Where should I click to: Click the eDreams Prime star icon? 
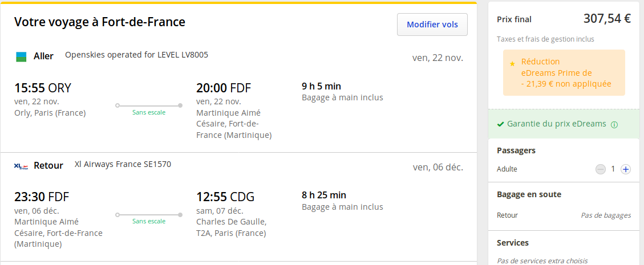(x=512, y=63)
